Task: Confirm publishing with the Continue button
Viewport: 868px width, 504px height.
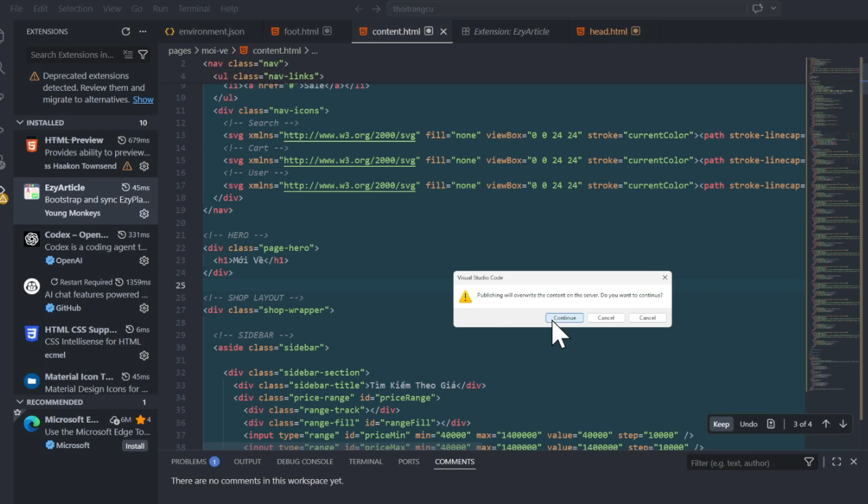Action: click(564, 318)
